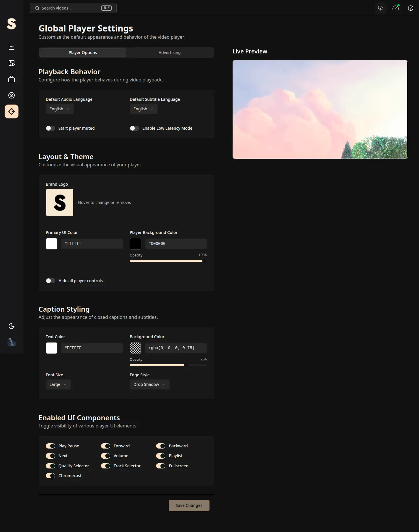419x532 pixels.
Task: Click the Player Background Color black swatch
Action: pos(136,244)
